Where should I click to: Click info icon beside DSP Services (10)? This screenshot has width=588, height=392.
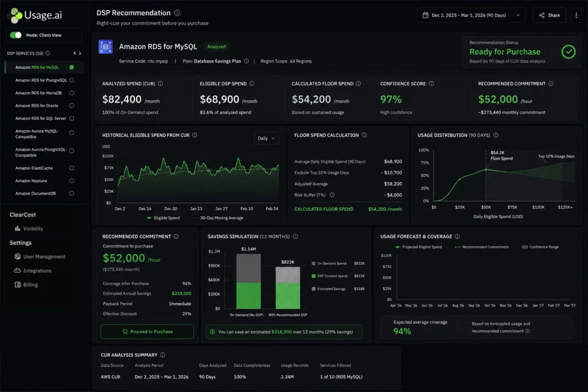[x=48, y=53]
